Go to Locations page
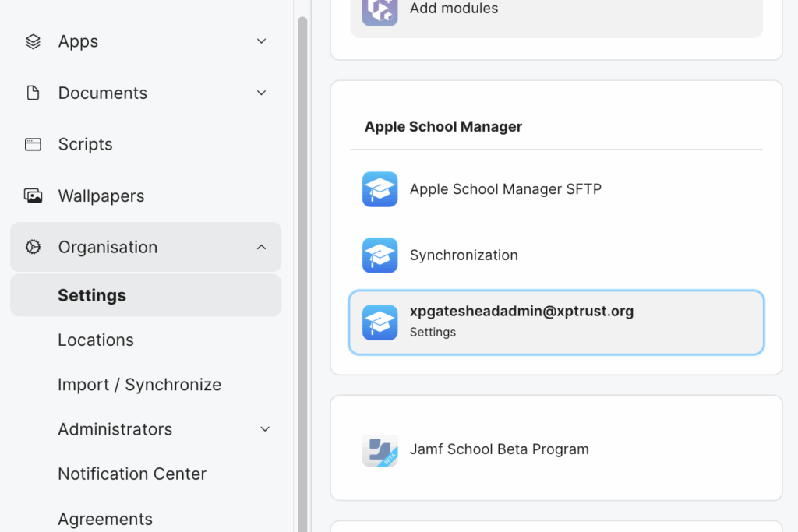The width and height of the screenshot is (798, 532). coord(96,340)
